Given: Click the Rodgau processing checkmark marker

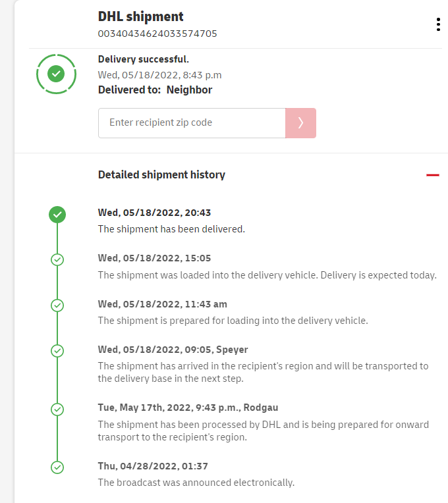Looking at the screenshot, I should [57, 409].
